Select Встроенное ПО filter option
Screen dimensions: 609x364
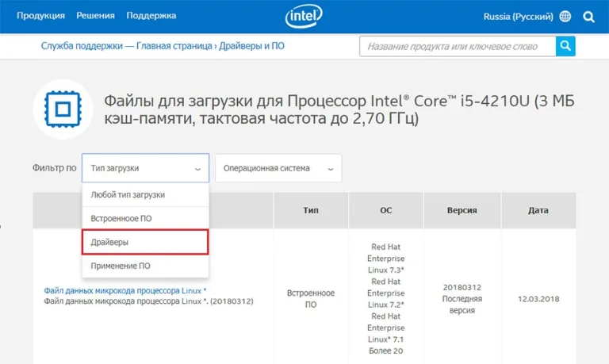click(145, 218)
